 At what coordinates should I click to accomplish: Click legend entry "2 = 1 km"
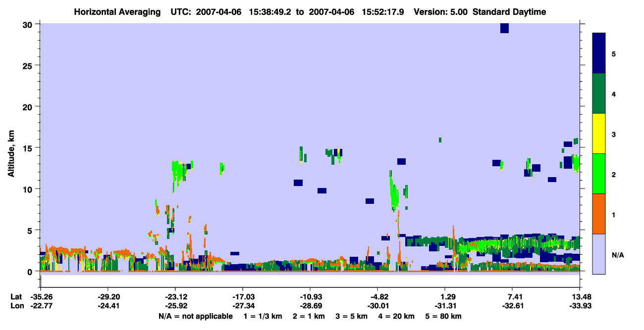(309, 316)
